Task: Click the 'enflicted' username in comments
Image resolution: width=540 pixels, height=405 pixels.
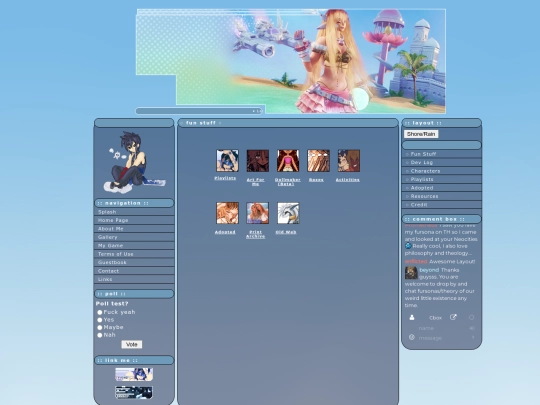Action: click(416, 261)
